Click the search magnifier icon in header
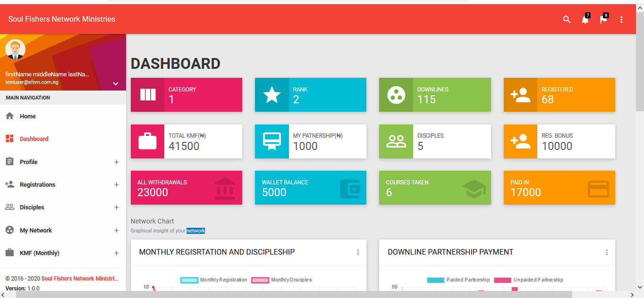Image resolution: width=644 pixels, height=298 pixels. [x=567, y=19]
